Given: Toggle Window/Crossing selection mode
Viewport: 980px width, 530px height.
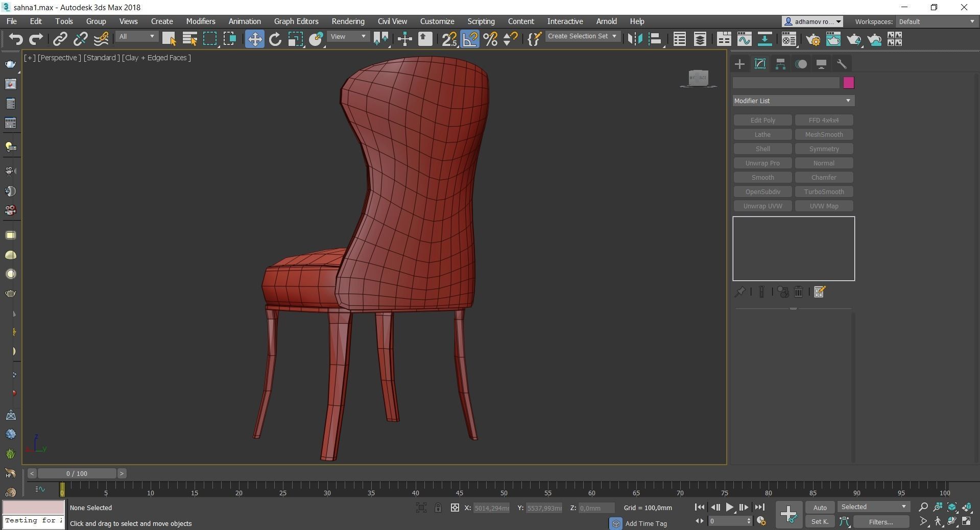Looking at the screenshot, I should (230, 39).
